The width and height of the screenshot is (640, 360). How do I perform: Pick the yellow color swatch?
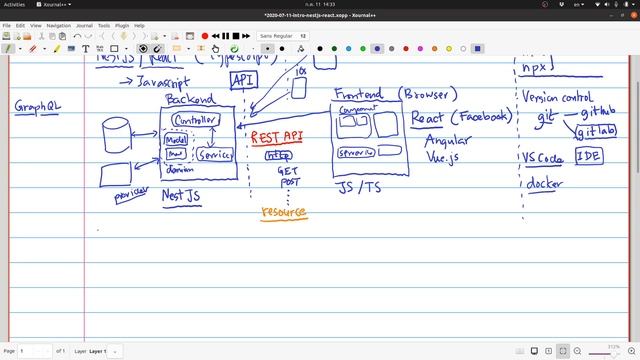tap(449, 49)
